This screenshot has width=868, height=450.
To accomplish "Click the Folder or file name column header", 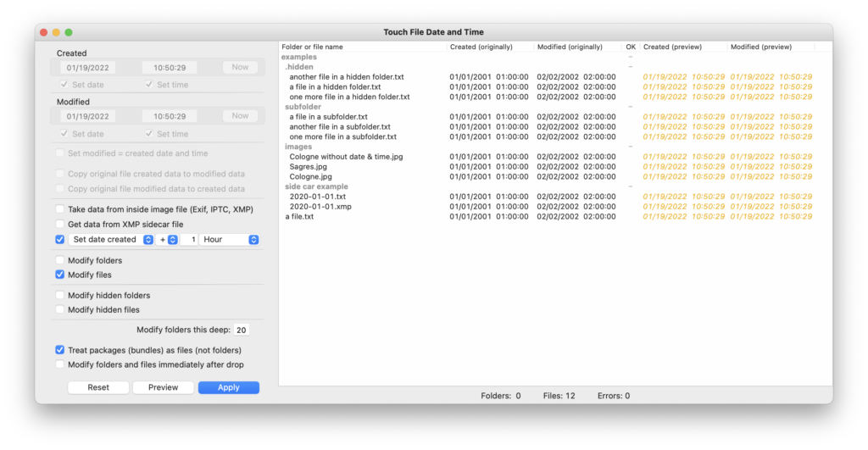I will pyautogui.click(x=363, y=47).
